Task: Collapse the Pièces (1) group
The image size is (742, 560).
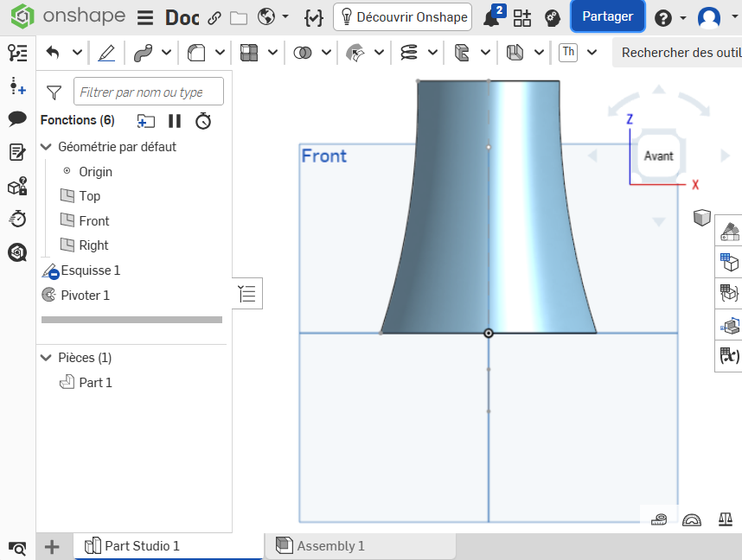Action: tap(46, 358)
